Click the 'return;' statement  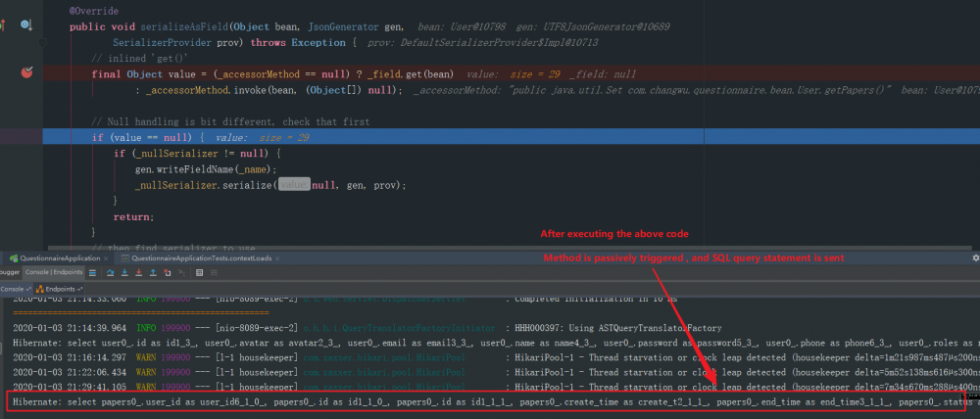coord(133,217)
